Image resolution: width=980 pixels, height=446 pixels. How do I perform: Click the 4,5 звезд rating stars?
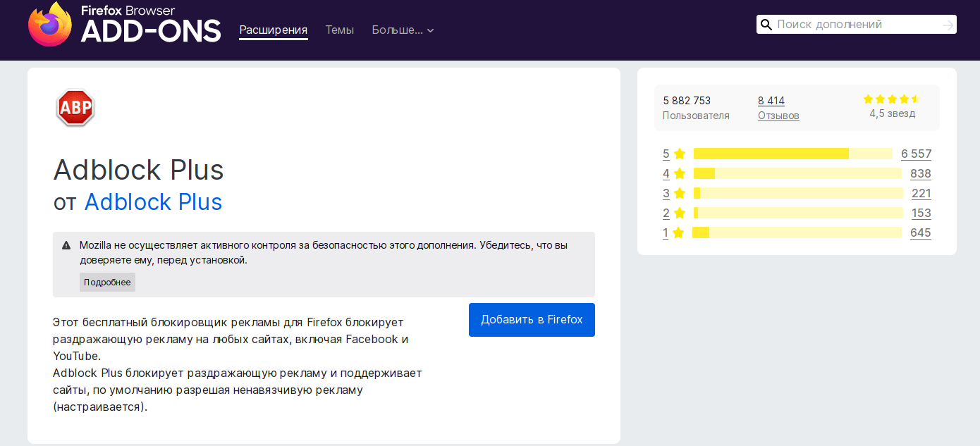click(x=892, y=99)
